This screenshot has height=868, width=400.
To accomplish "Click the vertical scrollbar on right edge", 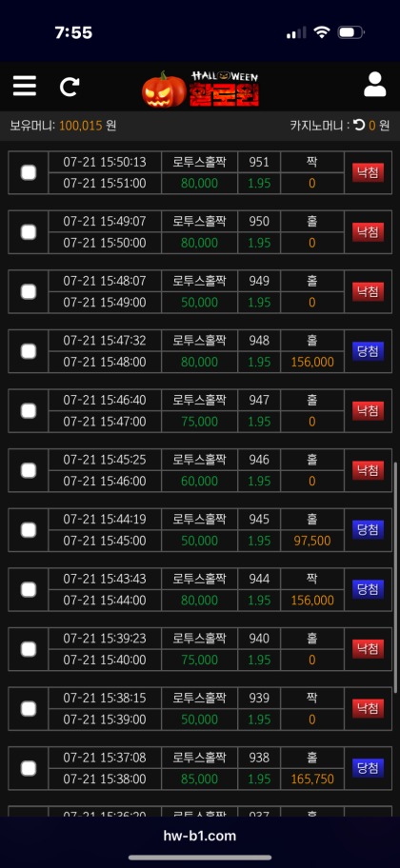I will tap(395, 578).
